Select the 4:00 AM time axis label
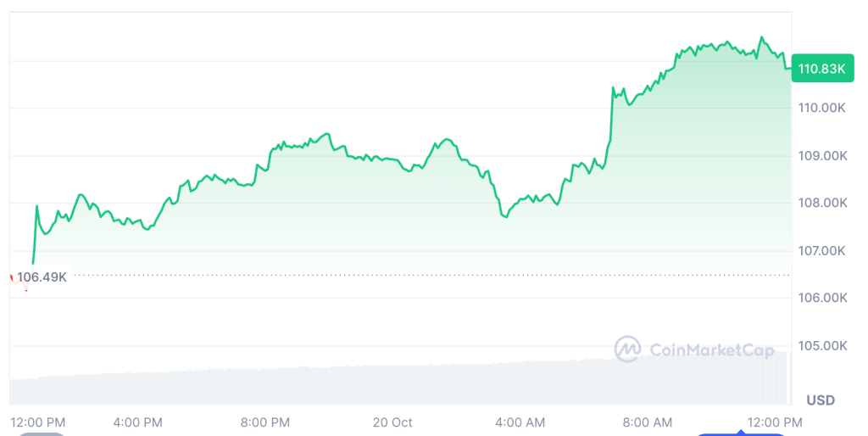This screenshot has width=868, height=436. (x=519, y=422)
